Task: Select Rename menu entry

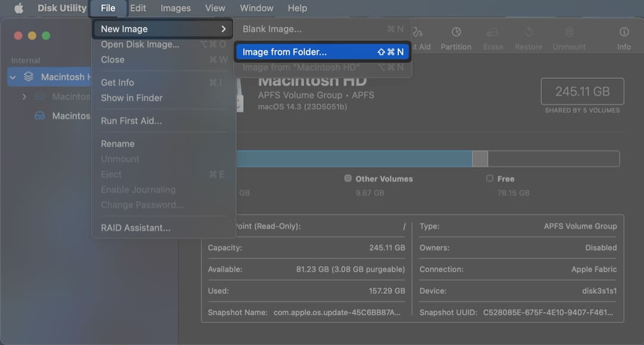Action: pos(163,144)
